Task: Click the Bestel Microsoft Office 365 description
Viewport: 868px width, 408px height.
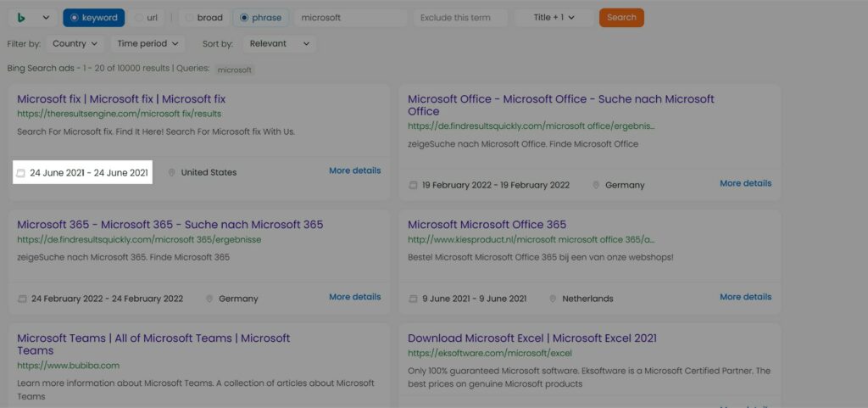Action: click(540, 257)
